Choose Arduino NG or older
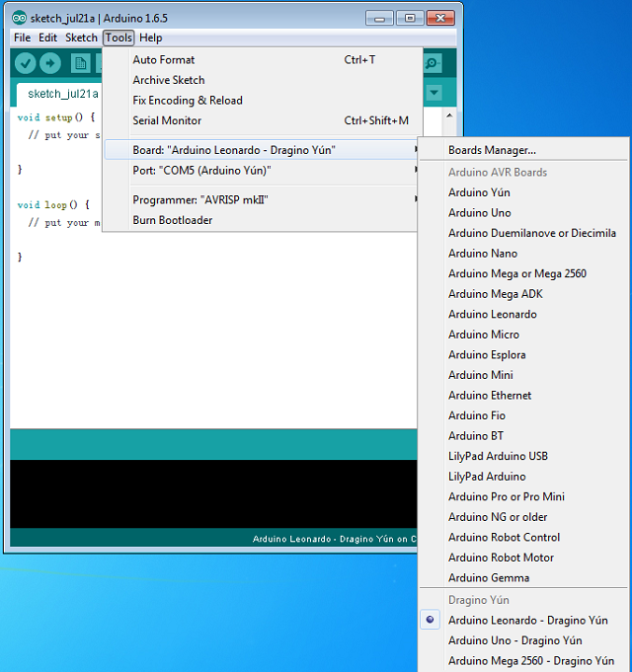Viewport: 632px width, 672px height. 523,517
